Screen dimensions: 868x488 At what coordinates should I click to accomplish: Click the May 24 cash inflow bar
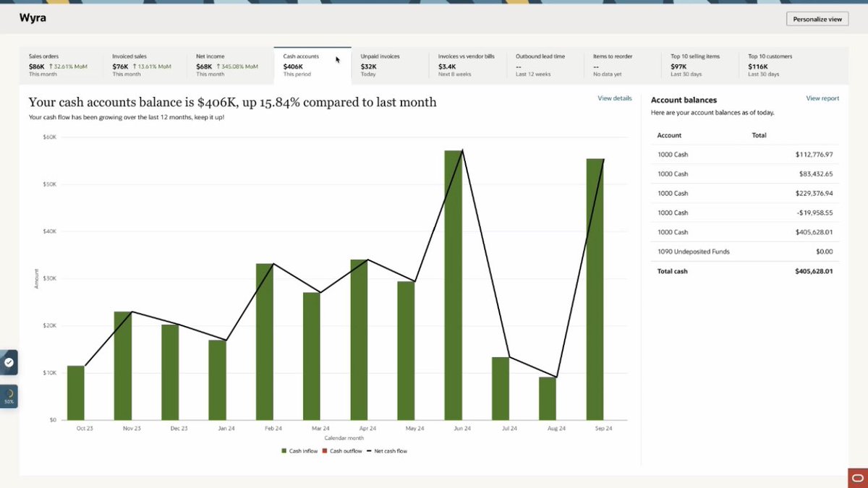[x=407, y=351]
